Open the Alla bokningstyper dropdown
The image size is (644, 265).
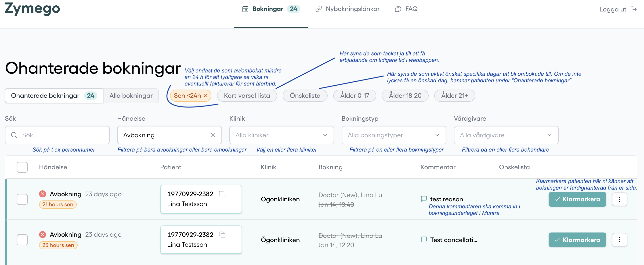tap(394, 135)
